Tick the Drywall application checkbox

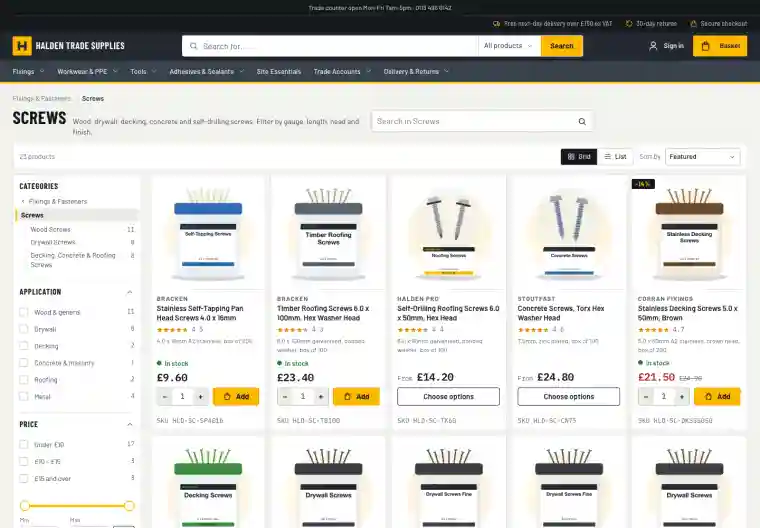point(23,329)
